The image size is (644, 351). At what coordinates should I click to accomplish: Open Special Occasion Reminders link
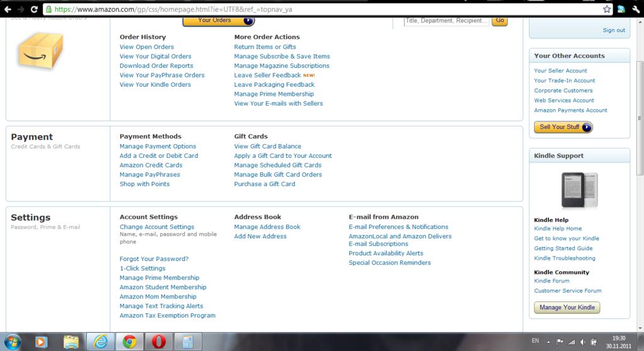pos(390,263)
